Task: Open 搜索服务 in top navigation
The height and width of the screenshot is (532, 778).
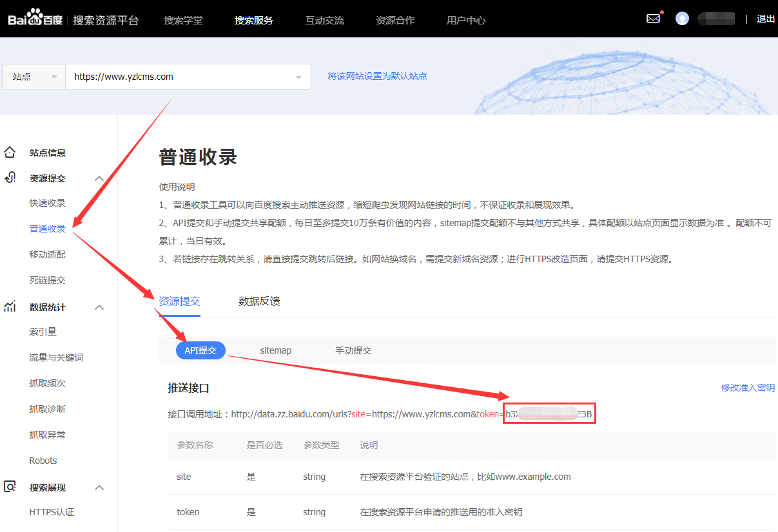Action: 254,20
